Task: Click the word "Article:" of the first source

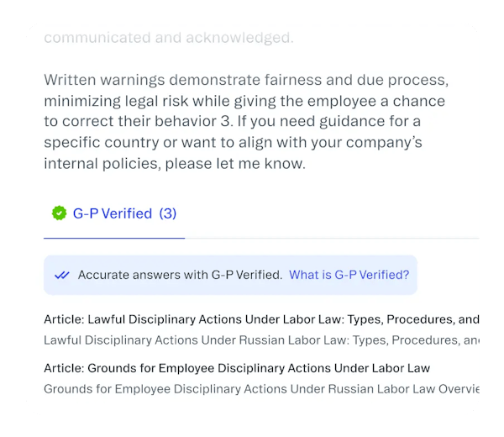Action: click(64, 319)
